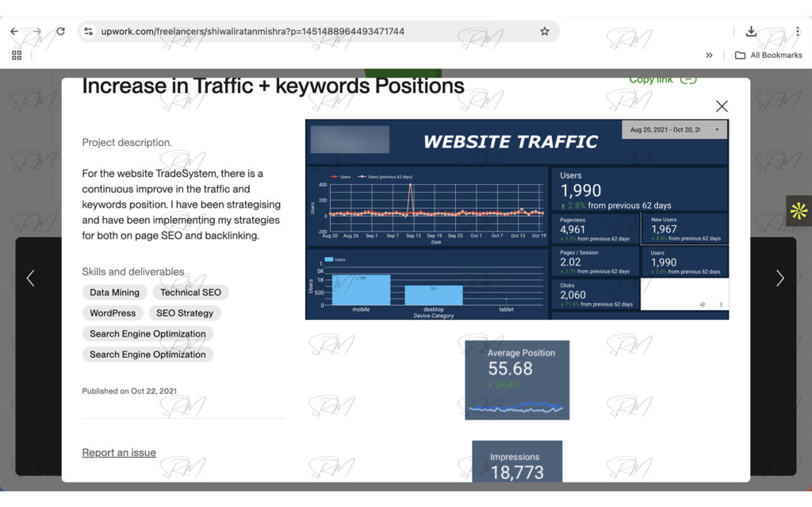Select the Data Mining skill tag
The height and width of the screenshot is (507, 812).
[x=114, y=293]
